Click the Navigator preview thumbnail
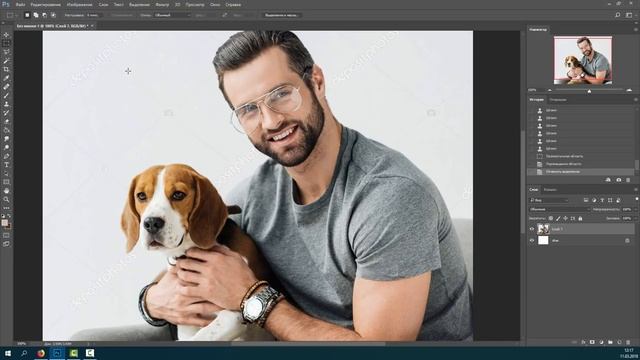The width and height of the screenshot is (640, 360). [583, 60]
